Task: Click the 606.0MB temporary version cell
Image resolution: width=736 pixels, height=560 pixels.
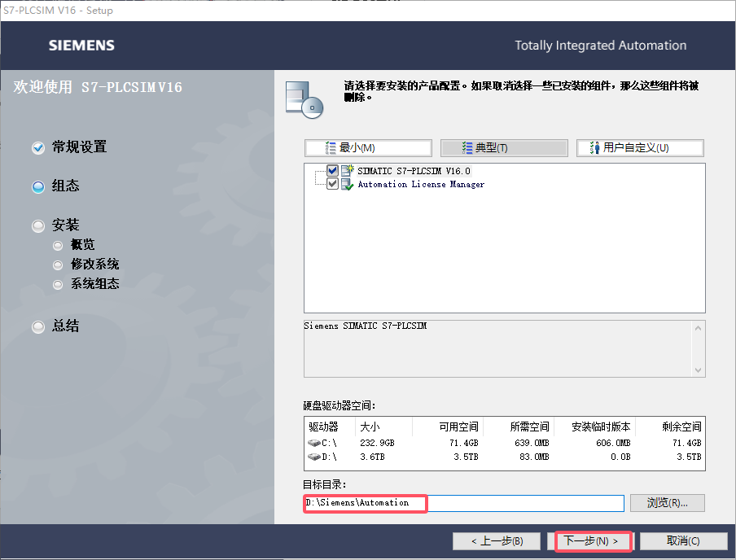Action: (x=613, y=443)
